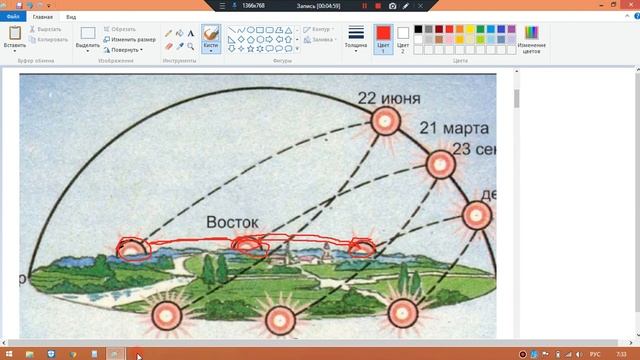
Task: Pick the dark red color swatch
Action: pos(439,29)
